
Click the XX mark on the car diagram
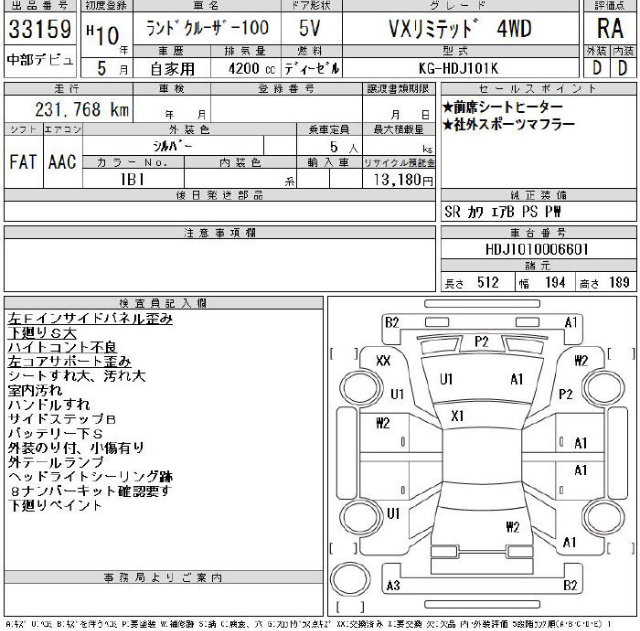coord(382,360)
